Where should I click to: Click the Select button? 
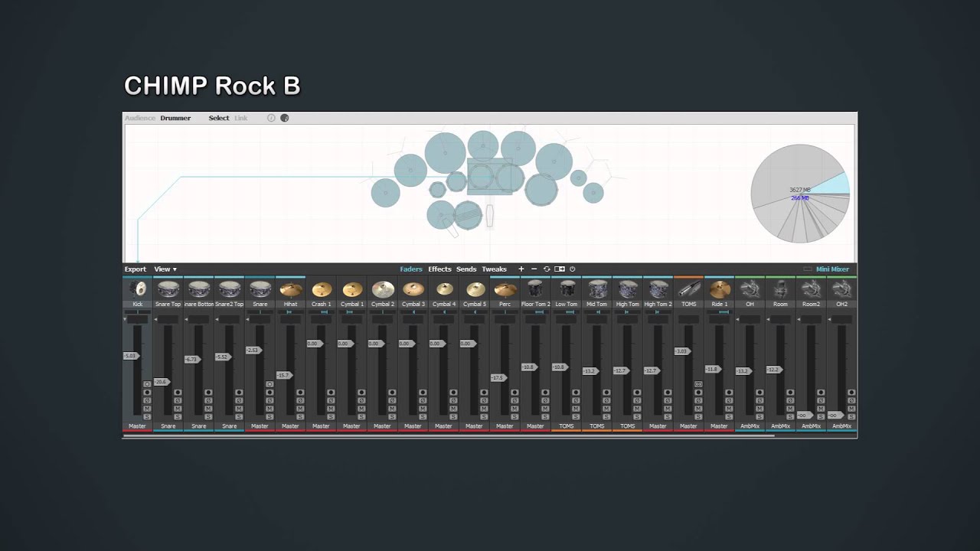point(219,118)
